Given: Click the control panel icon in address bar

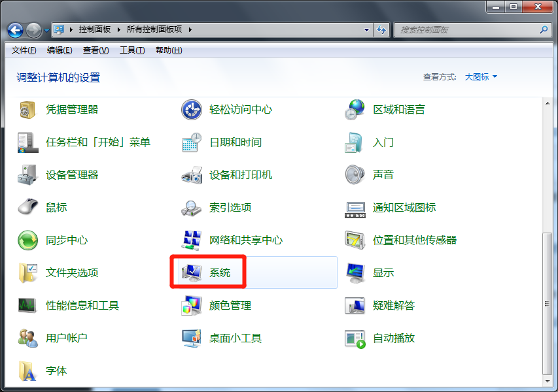Looking at the screenshot, I should point(59,29).
